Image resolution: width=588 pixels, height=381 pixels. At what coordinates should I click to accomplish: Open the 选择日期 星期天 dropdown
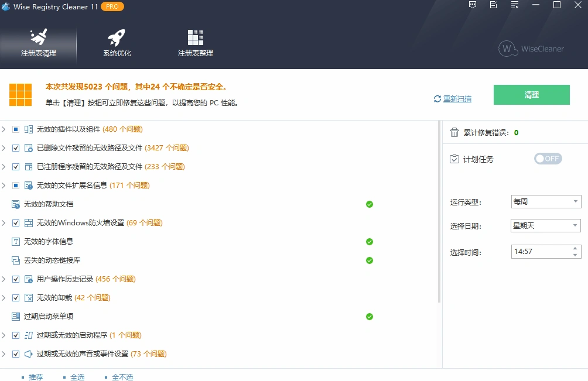(545, 226)
